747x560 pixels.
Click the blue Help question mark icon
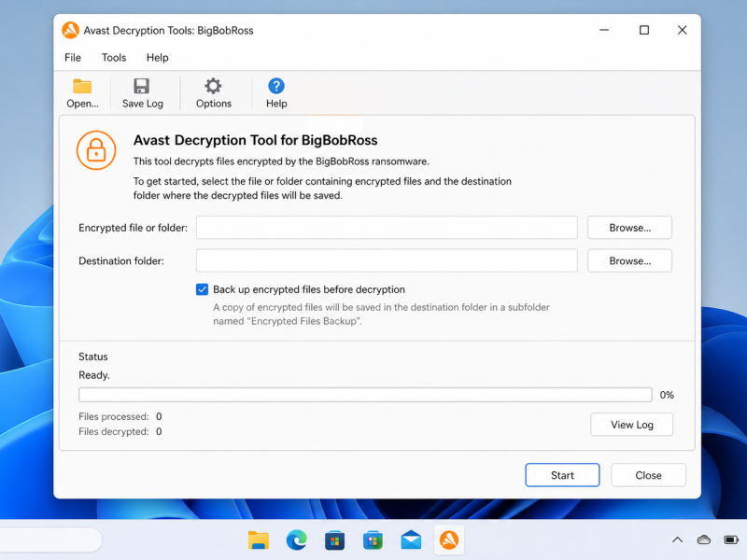tap(276, 86)
